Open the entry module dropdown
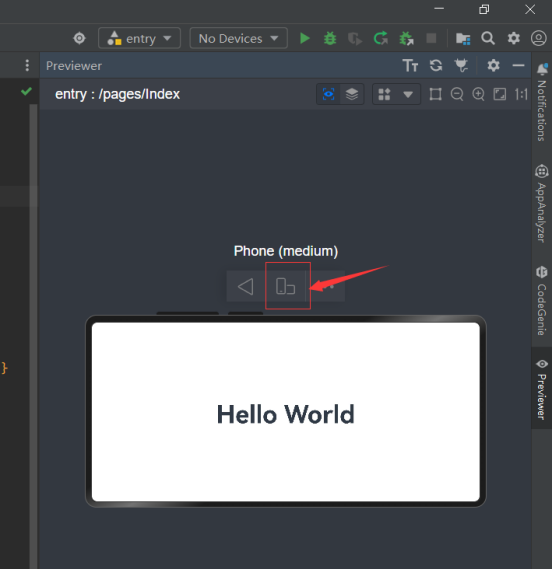 139,38
